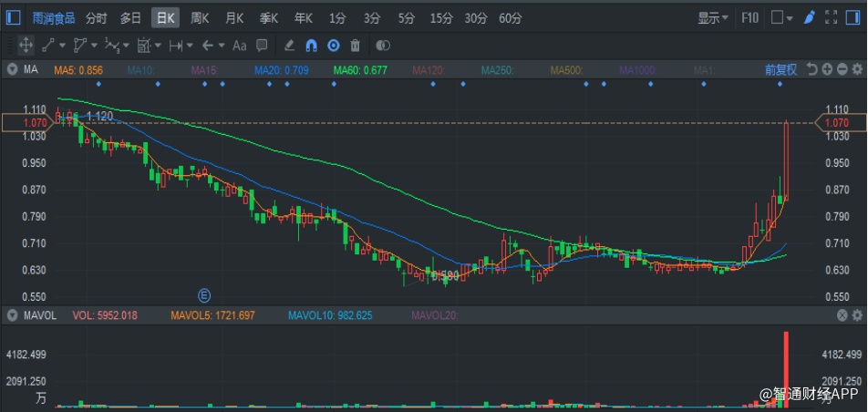The width and height of the screenshot is (868, 412).
Task: Click the trash icon to delete drawings
Action: coord(355,46)
